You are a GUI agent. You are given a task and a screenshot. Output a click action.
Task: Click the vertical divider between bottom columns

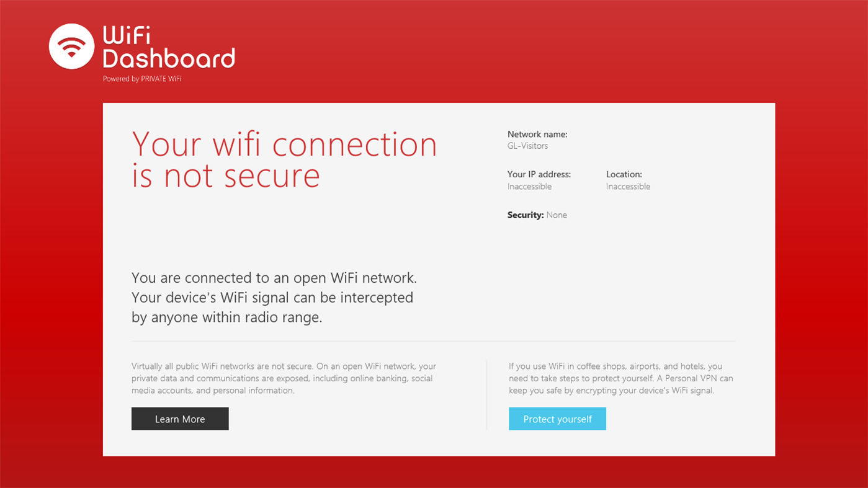click(x=487, y=394)
